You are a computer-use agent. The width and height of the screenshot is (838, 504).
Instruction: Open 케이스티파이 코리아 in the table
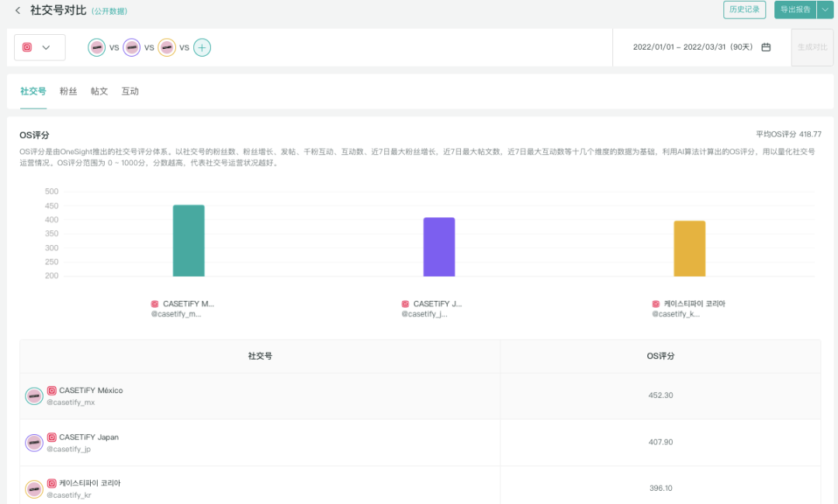[90, 483]
